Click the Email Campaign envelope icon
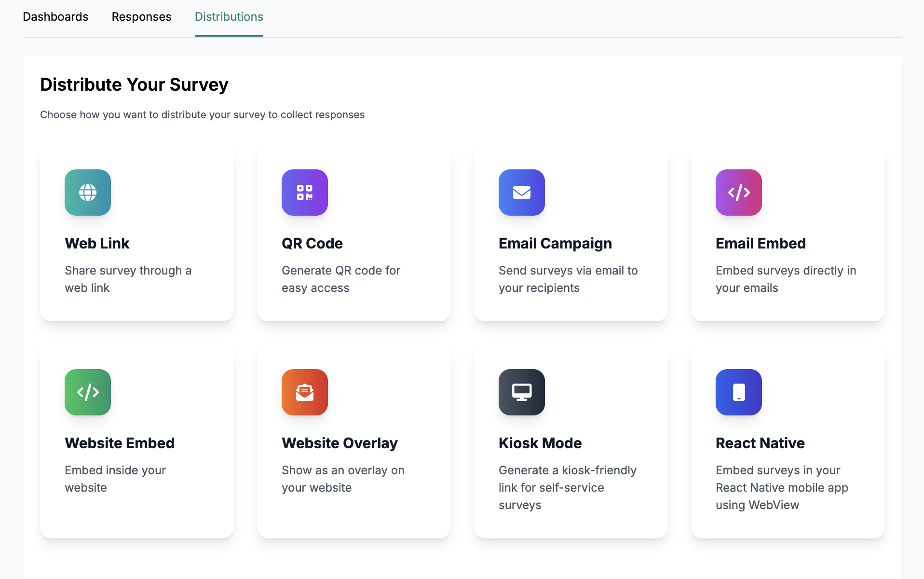Viewport: 924px width, 579px height. pyautogui.click(x=522, y=193)
